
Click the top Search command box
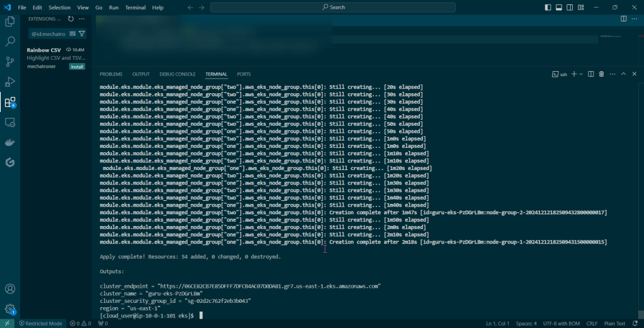(x=333, y=8)
